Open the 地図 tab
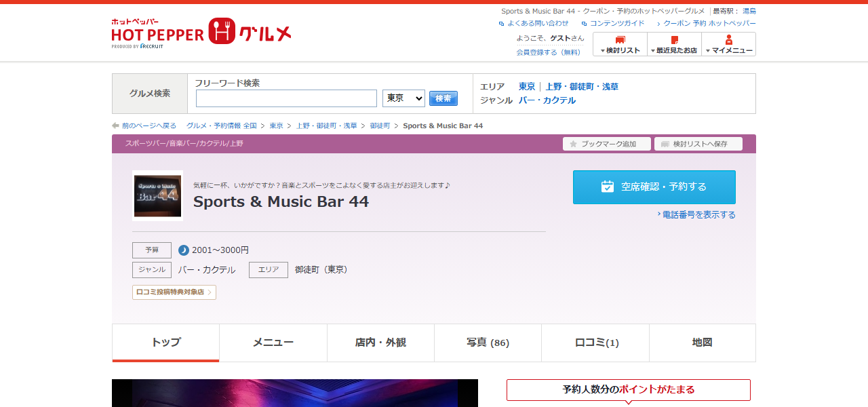 [x=703, y=343]
